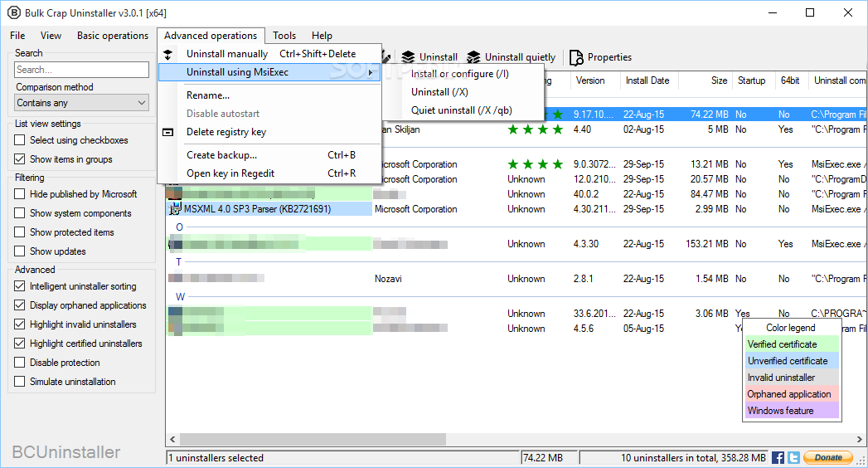Click the 74.22 MB status bar field

(549, 458)
